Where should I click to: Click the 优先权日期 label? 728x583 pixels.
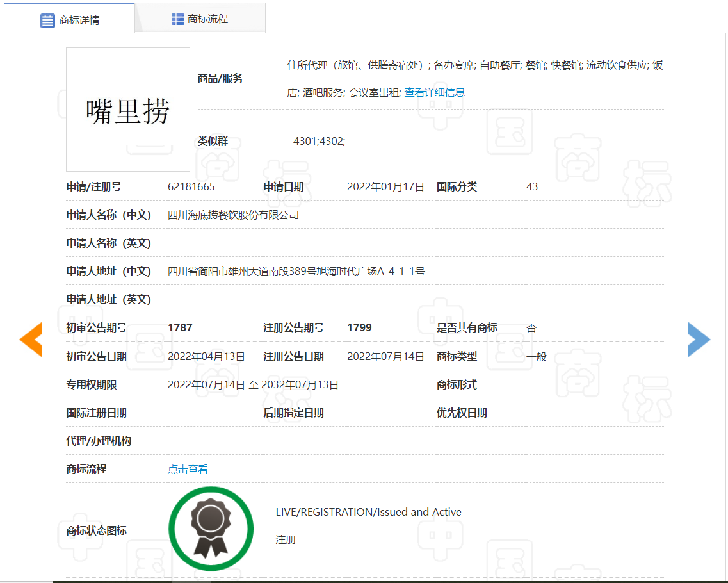462,413
